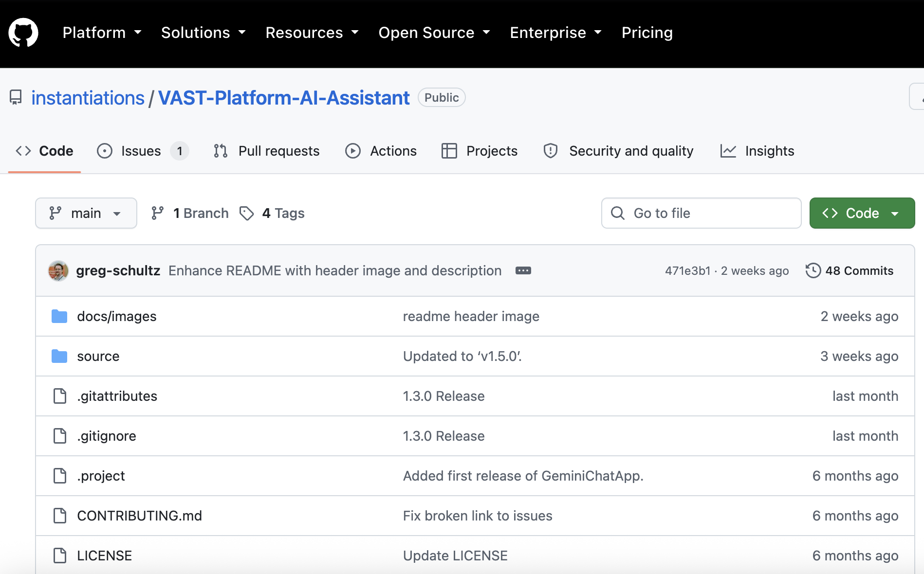
Task: Open greg-schultz's profile link
Action: click(x=118, y=270)
